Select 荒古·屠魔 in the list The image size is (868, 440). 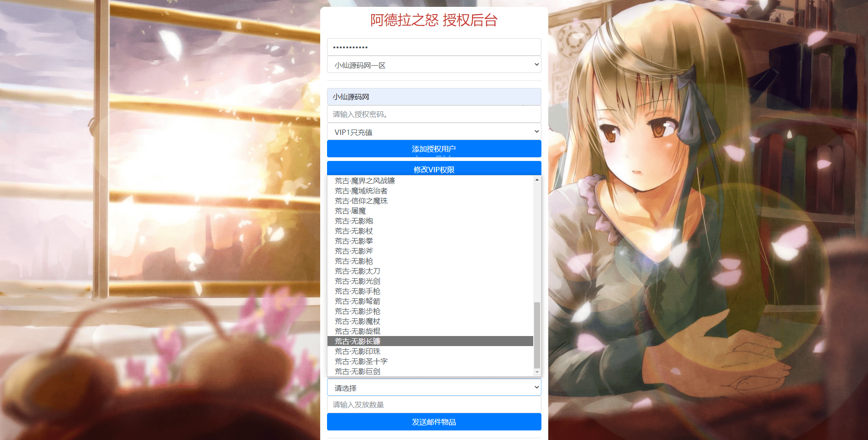430,211
